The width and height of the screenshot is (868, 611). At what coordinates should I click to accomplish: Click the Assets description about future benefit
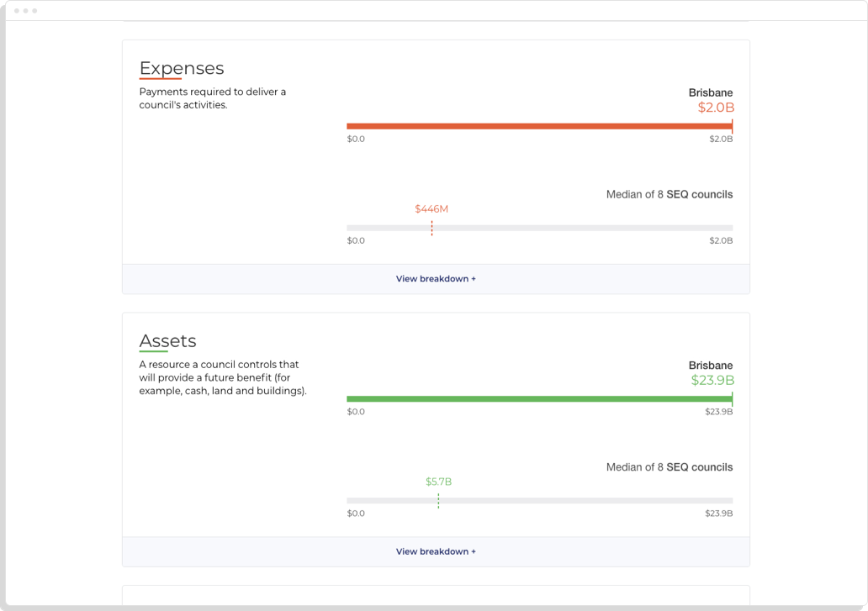click(x=222, y=377)
